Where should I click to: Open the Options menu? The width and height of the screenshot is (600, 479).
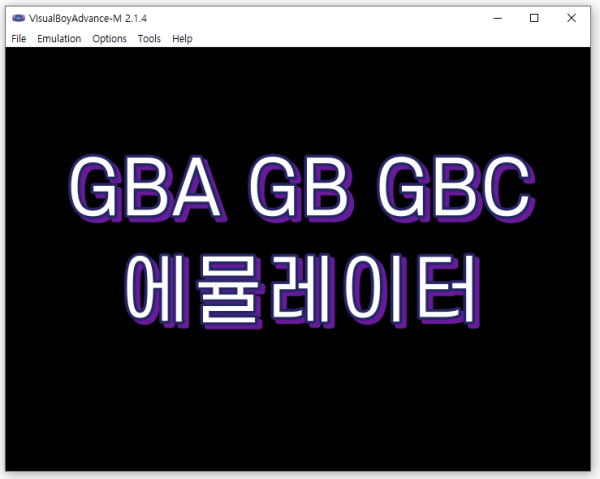109,39
